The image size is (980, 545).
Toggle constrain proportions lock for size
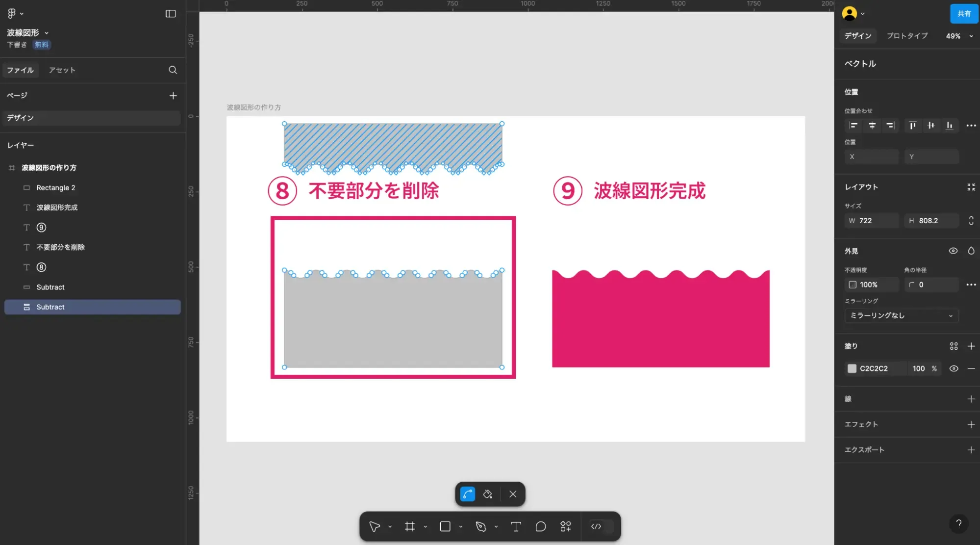point(971,221)
